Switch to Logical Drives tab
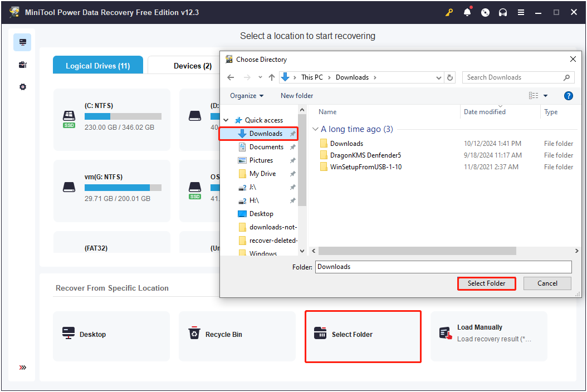The image size is (587, 392). pyautogui.click(x=97, y=65)
